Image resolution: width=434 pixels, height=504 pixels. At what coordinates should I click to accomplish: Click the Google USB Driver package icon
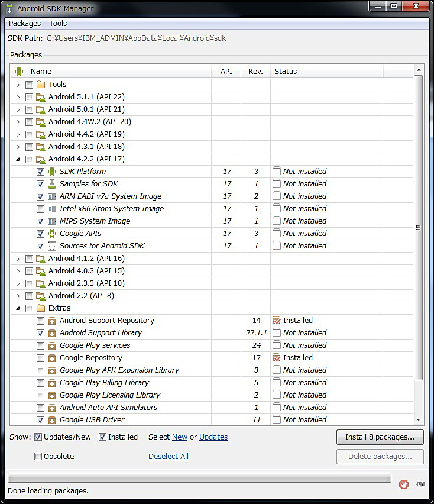pos(51,419)
